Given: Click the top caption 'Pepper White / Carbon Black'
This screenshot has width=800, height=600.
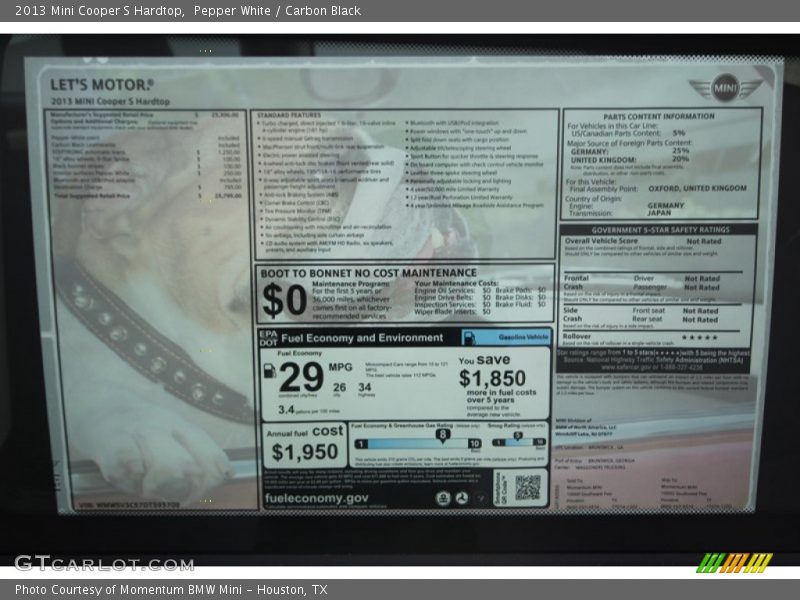Looking at the screenshot, I should pyautogui.click(x=277, y=11).
